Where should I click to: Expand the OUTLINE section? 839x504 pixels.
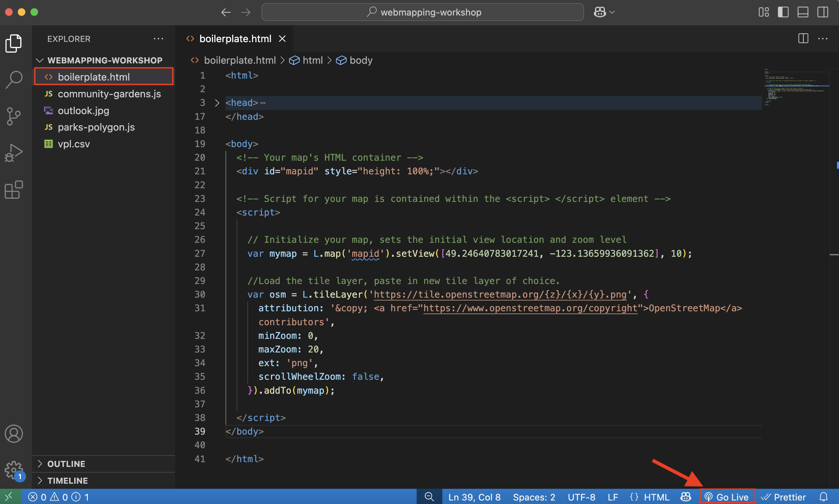point(104,464)
